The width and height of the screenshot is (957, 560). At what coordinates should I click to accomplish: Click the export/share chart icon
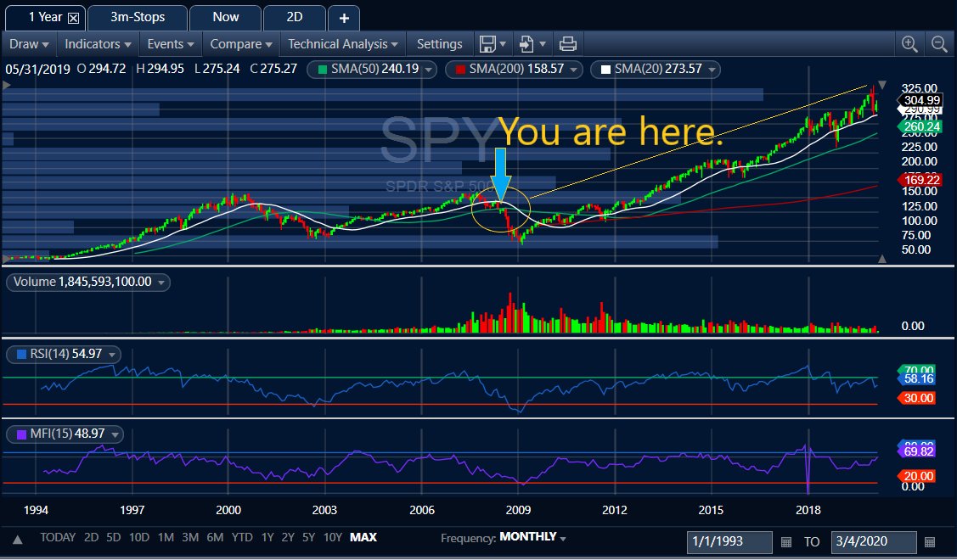coord(526,44)
